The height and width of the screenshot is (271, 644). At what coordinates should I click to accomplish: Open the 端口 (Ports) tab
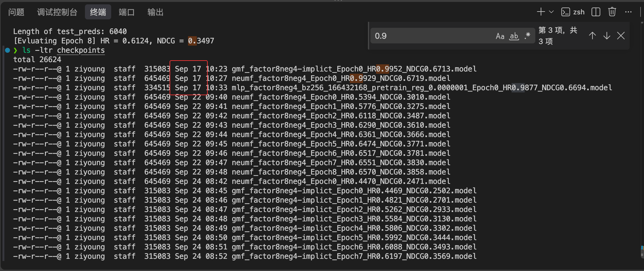click(126, 12)
